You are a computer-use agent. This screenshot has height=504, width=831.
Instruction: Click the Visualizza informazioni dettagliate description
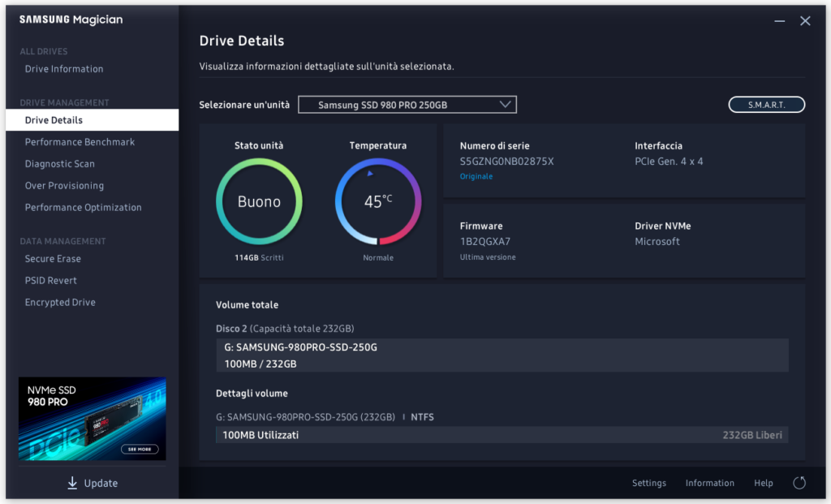click(x=326, y=67)
